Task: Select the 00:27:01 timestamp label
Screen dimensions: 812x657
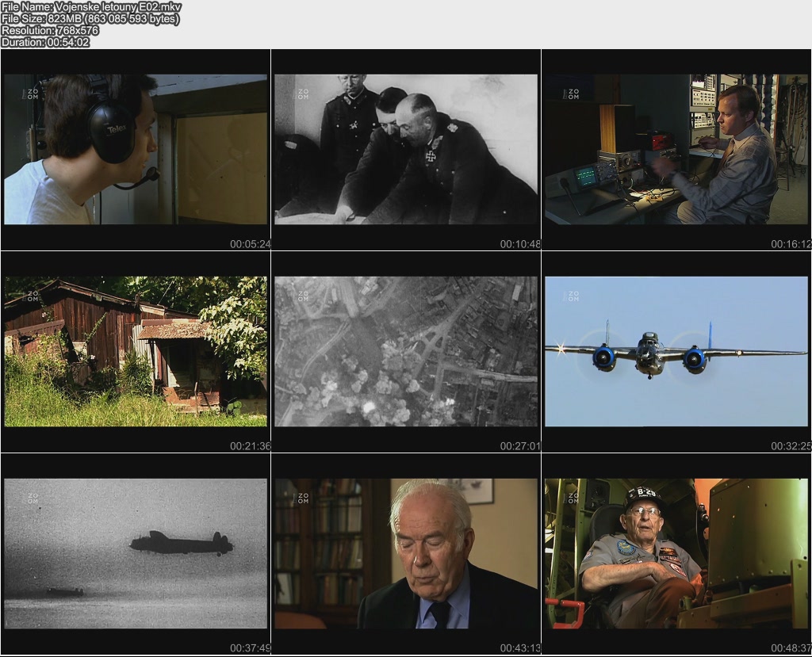Action: [519, 446]
